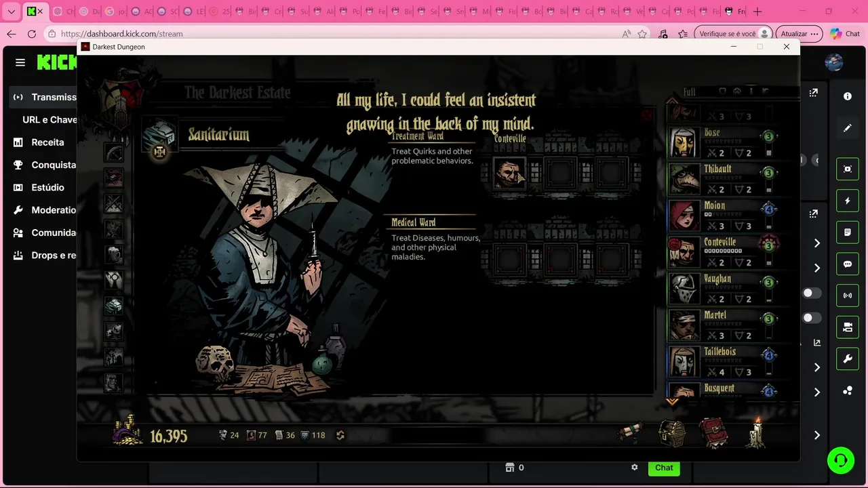
Task: Select hero Martel in the roster
Action: (x=722, y=325)
